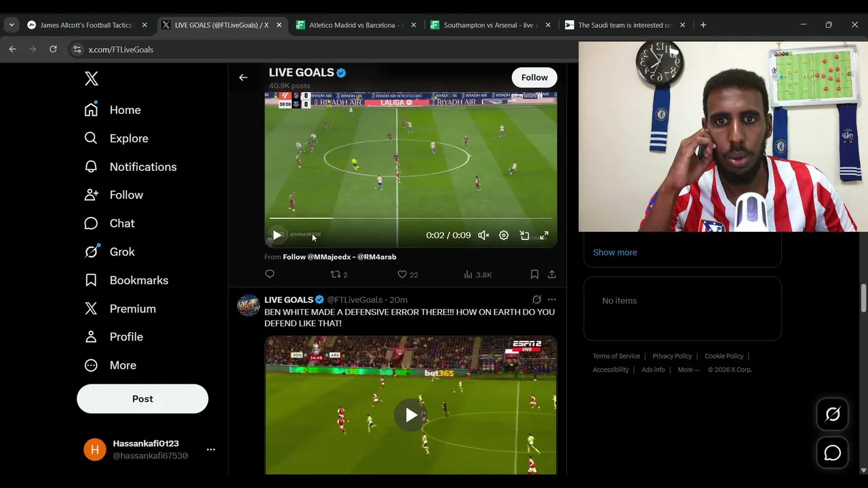Click the X logo in the sidebar
This screenshot has width=868, height=488.
click(92, 79)
